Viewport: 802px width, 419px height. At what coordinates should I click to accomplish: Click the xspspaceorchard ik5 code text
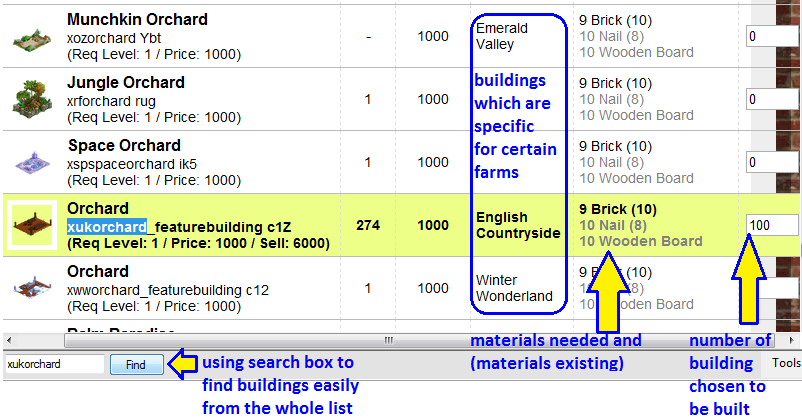(x=132, y=164)
